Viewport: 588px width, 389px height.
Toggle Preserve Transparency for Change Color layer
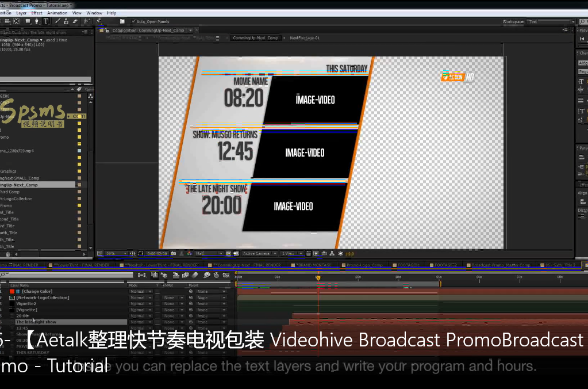point(157,291)
